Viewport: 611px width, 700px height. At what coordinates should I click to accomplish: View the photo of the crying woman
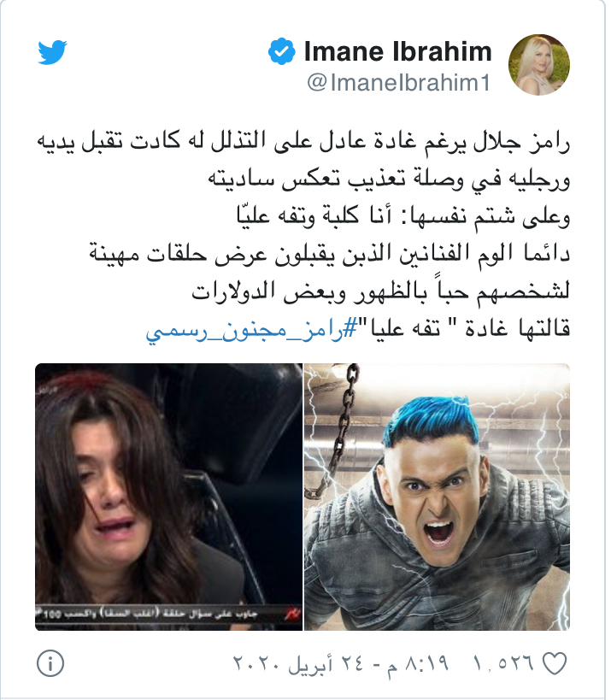pyautogui.click(x=168, y=497)
